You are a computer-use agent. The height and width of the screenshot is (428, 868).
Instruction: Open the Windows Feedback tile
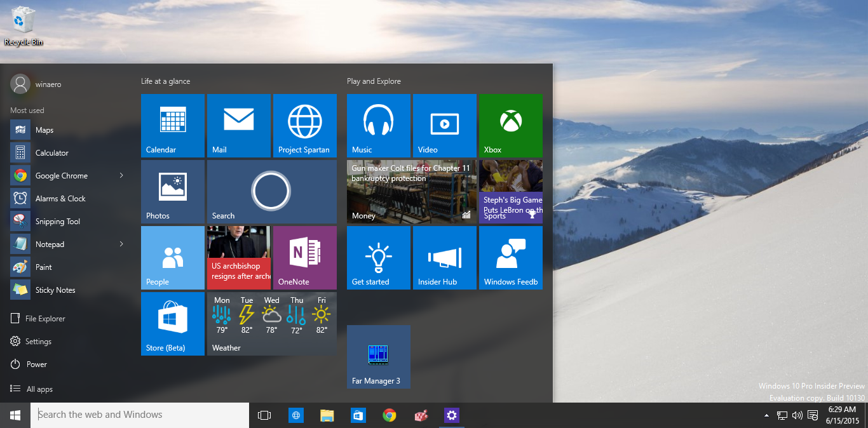(x=511, y=258)
